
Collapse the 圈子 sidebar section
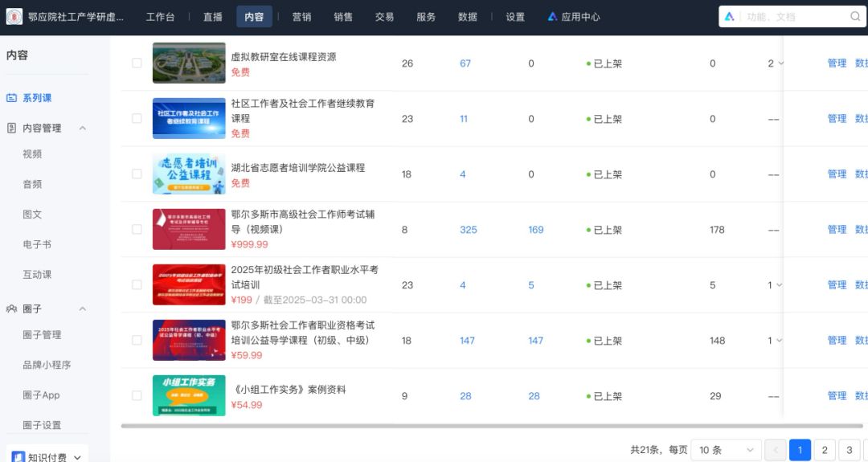[82, 309]
